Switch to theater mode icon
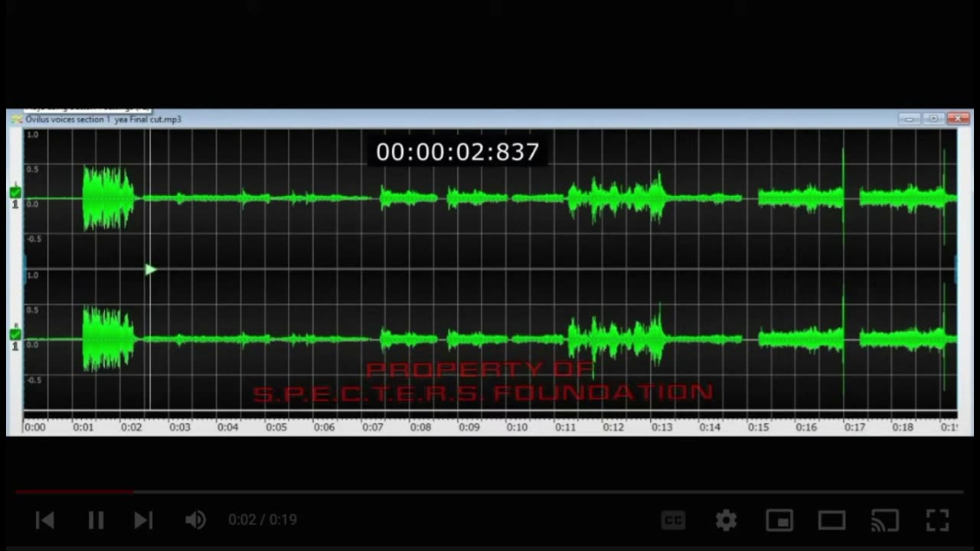980x551 pixels. (x=831, y=520)
